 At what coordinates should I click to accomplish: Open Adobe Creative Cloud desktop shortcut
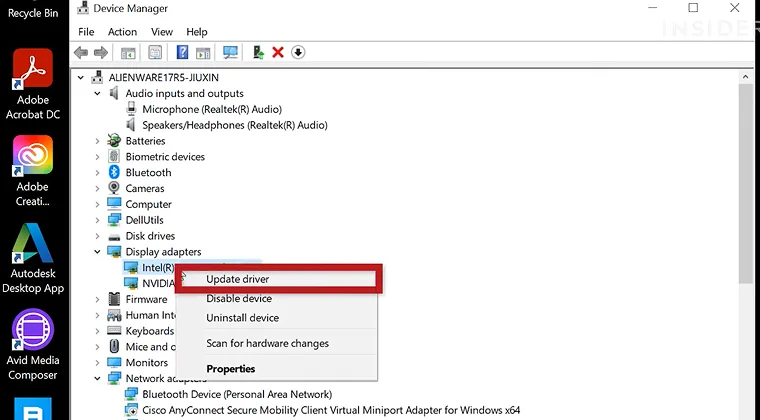point(33,171)
